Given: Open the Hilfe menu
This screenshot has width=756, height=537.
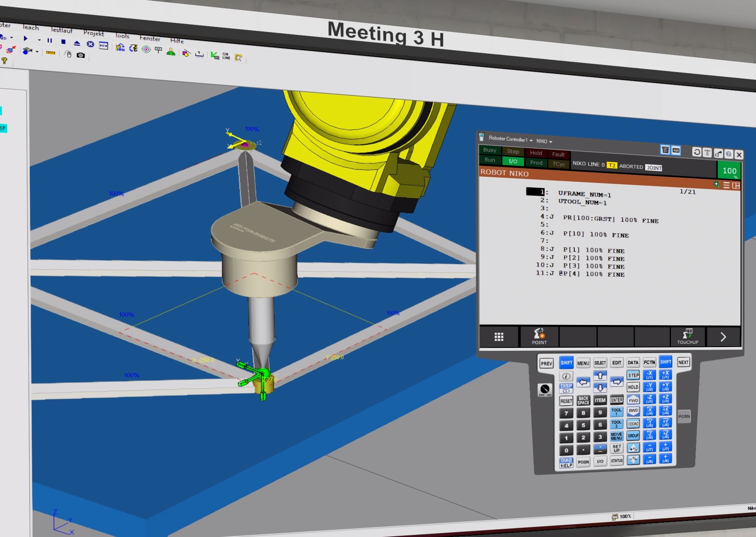Looking at the screenshot, I should (x=177, y=41).
